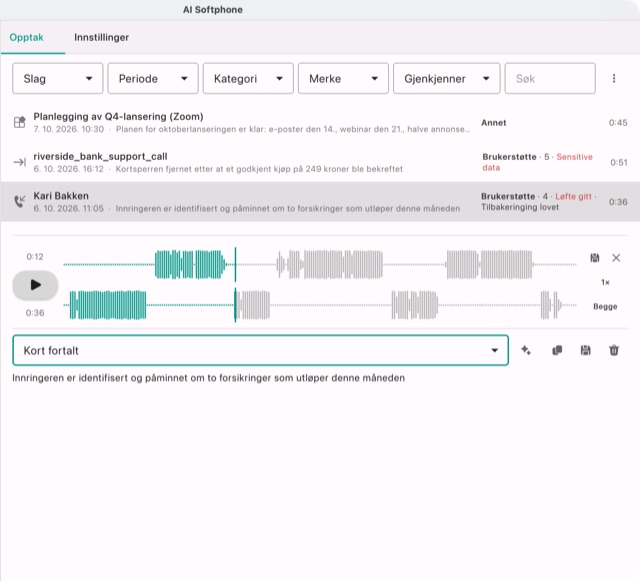The width and height of the screenshot is (640, 581).
Task: Click the AI sparkle generate icon
Action: tap(526, 350)
